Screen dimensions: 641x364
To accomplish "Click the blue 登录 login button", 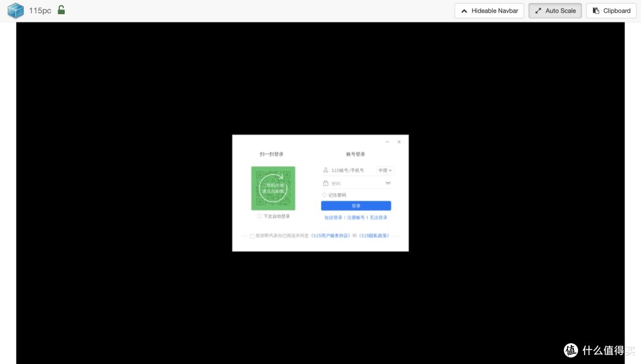I will pyautogui.click(x=356, y=205).
